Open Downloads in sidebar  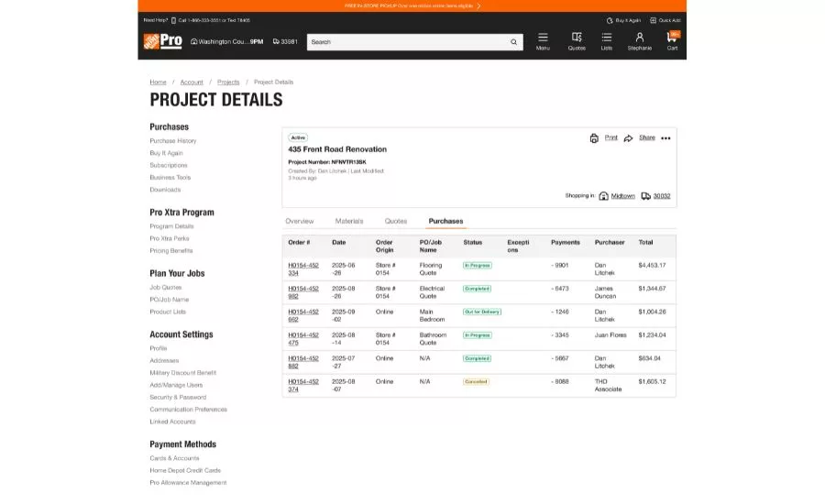click(x=165, y=190)
